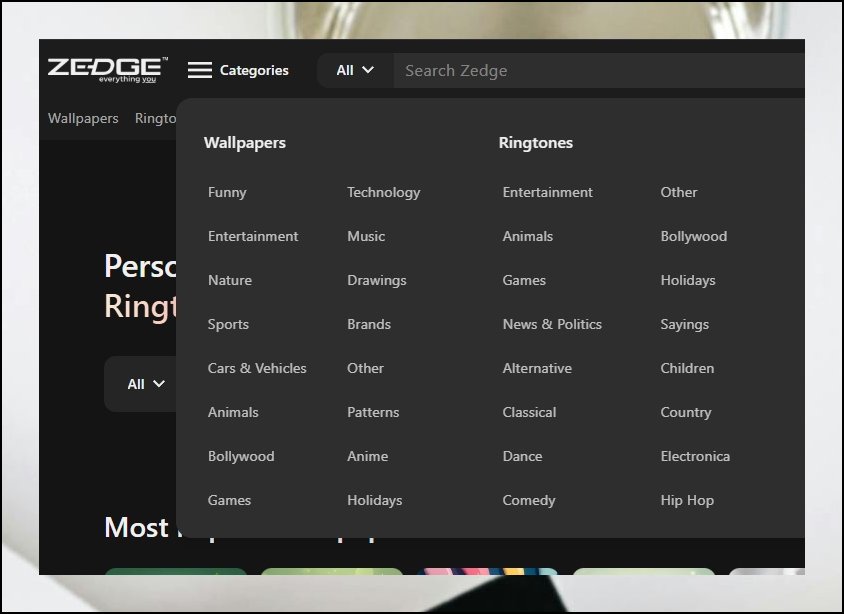Choose Brands wallpaper category
The image size is (844, 614).
369,324
